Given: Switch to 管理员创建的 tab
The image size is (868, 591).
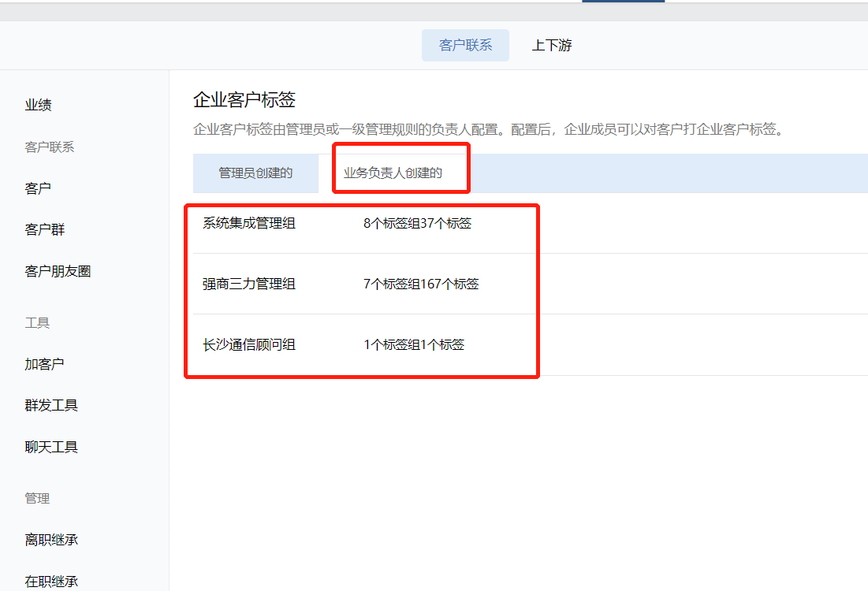Looking at the screenshot, I should pyautogui.click(x=255, y=173).
